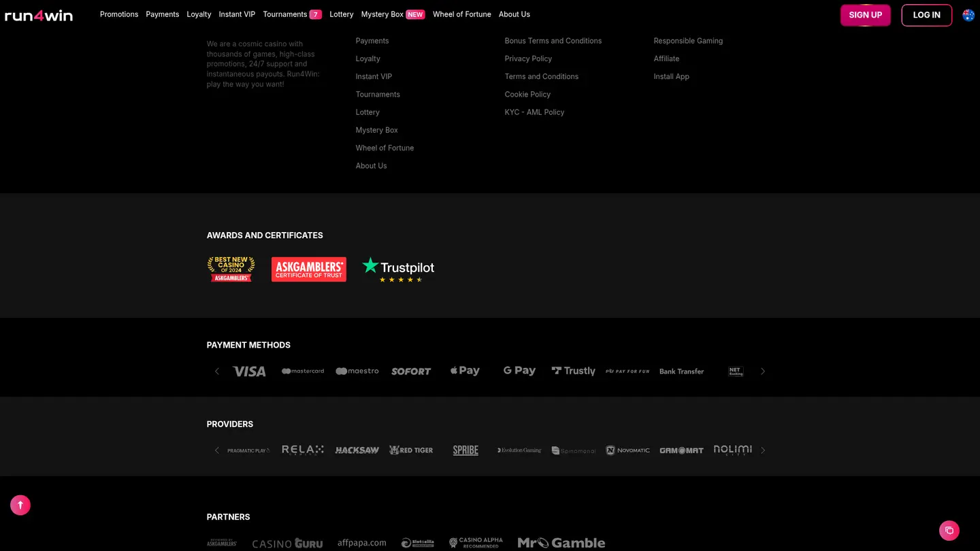Open the Privacy Policy footer link
Viewport: 980px width, 551px height.
point(528,59)
